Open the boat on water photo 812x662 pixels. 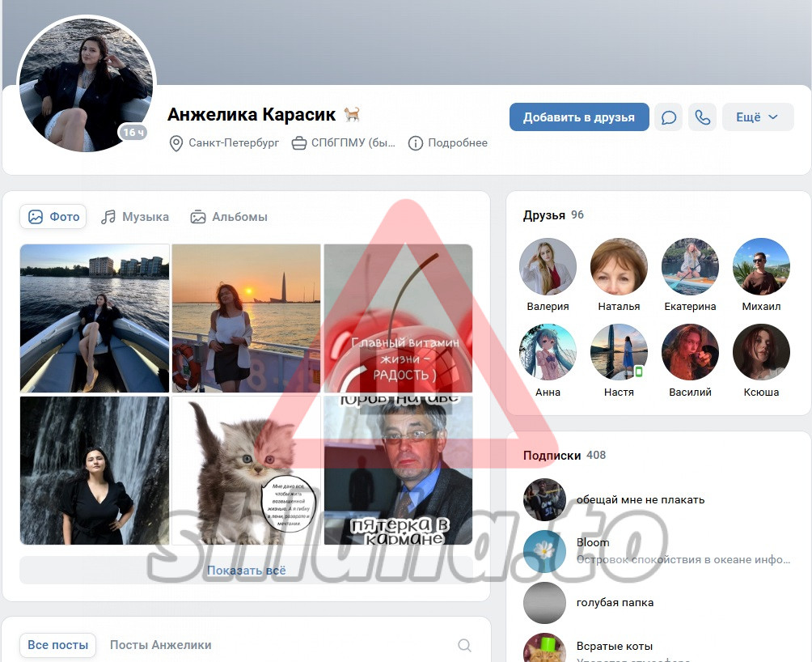tap(95, 318)
